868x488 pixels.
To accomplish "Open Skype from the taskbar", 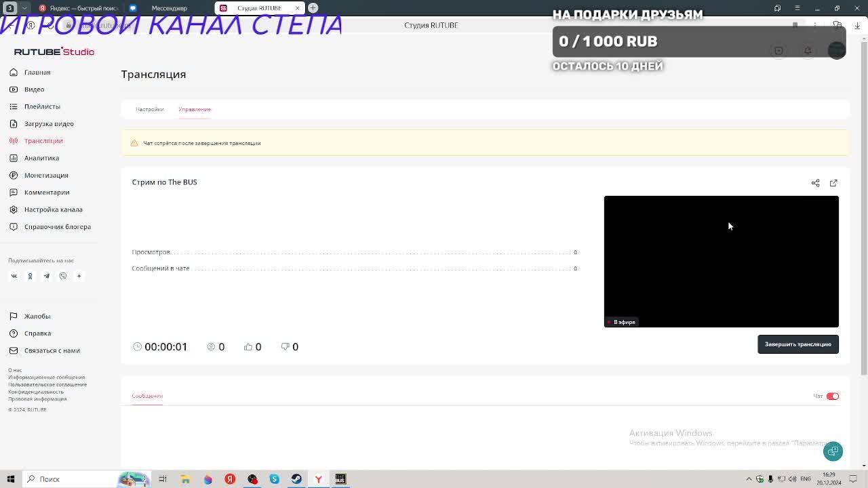I will tap(274, 479).
